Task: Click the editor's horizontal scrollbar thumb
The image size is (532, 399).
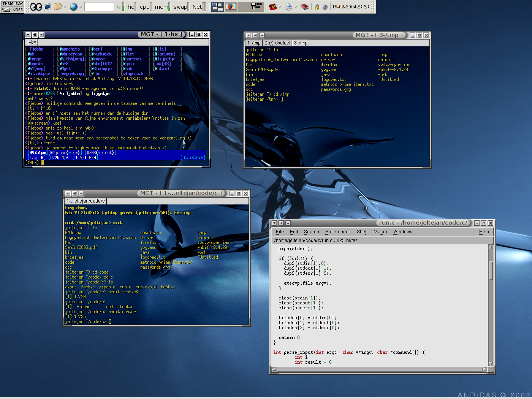Action: tap(380, 369)
